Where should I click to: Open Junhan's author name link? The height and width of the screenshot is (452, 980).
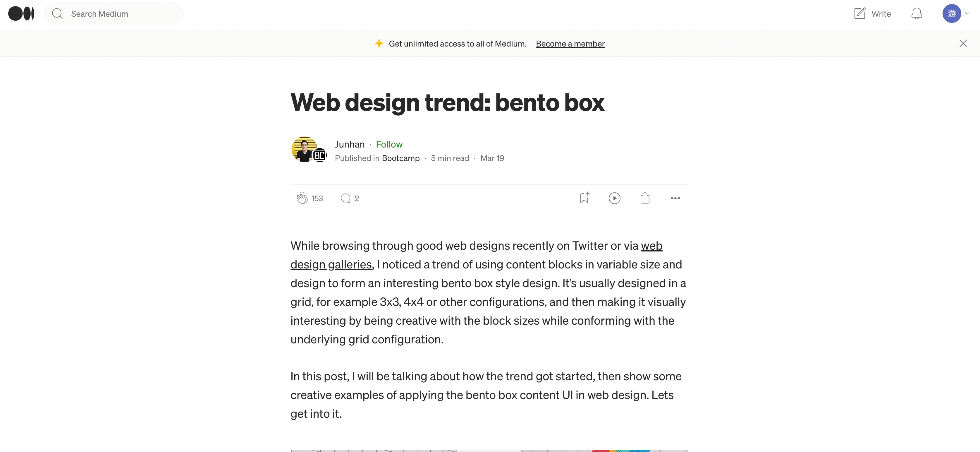[350, 144]
